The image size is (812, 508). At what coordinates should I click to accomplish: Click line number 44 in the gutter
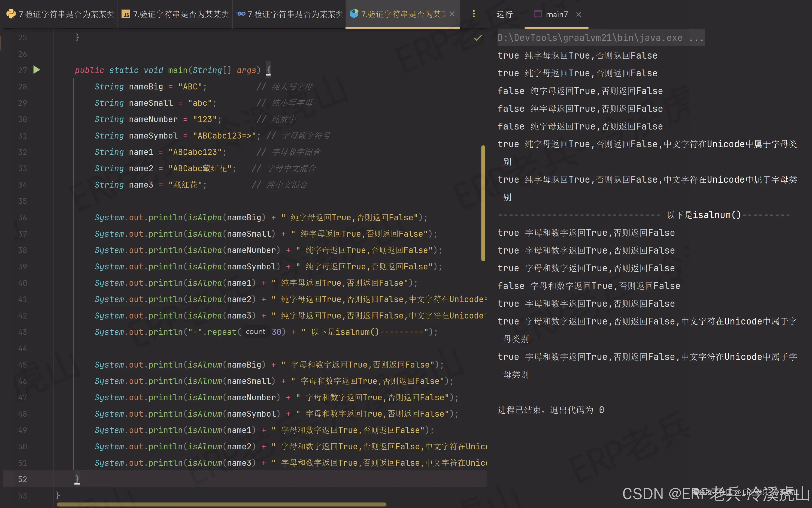[x=23, y=348]
